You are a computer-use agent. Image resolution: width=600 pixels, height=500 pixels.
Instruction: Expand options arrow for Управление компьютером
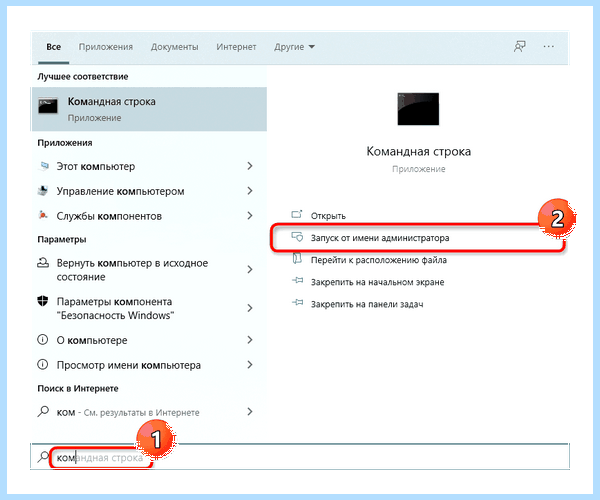tap(250, 191)
